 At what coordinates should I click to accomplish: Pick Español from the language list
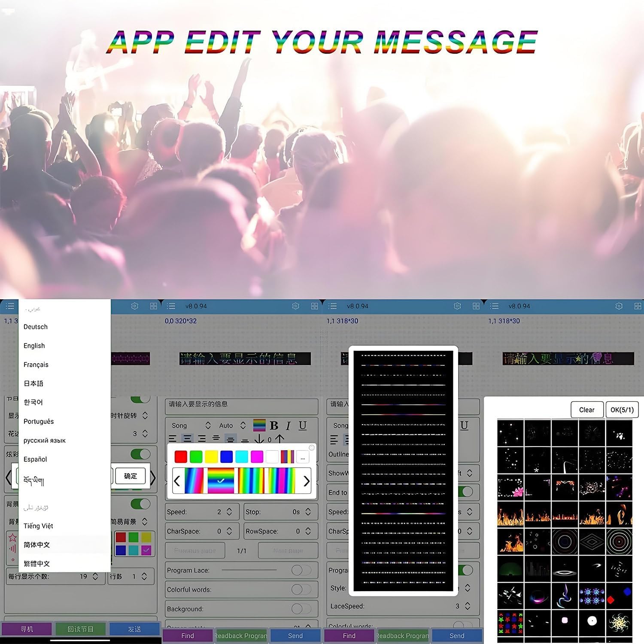[x=35, y=459]
